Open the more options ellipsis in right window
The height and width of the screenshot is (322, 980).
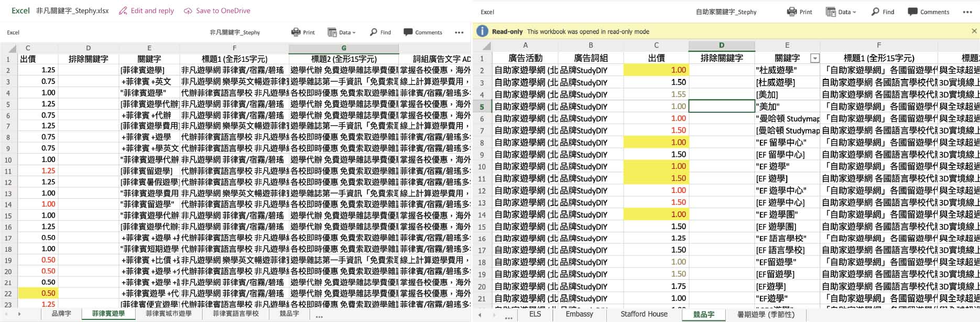[967, 12]
